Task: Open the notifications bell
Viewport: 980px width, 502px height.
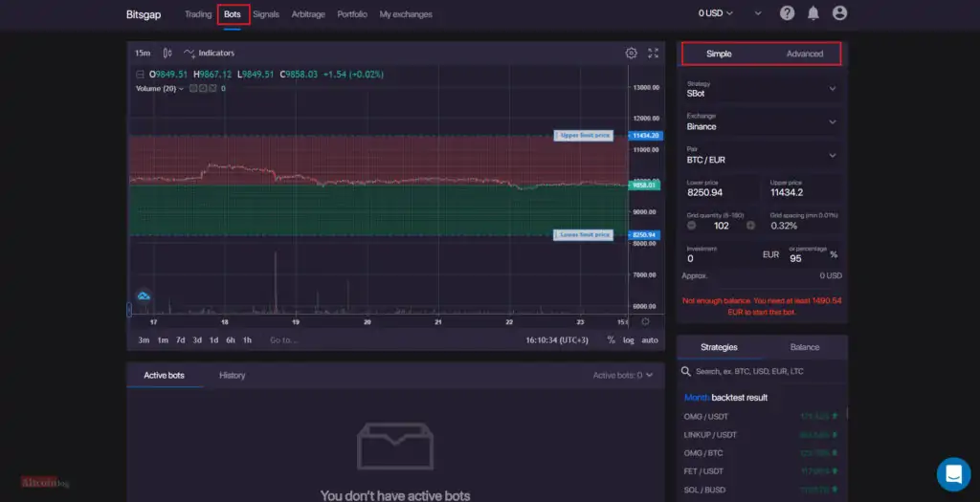Action: (813, 13)
